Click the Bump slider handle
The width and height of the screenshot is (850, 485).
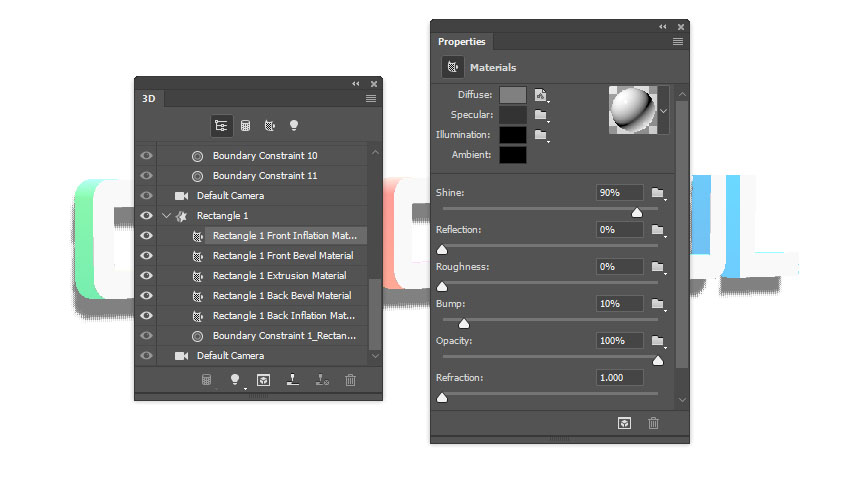tap(463, 324)
